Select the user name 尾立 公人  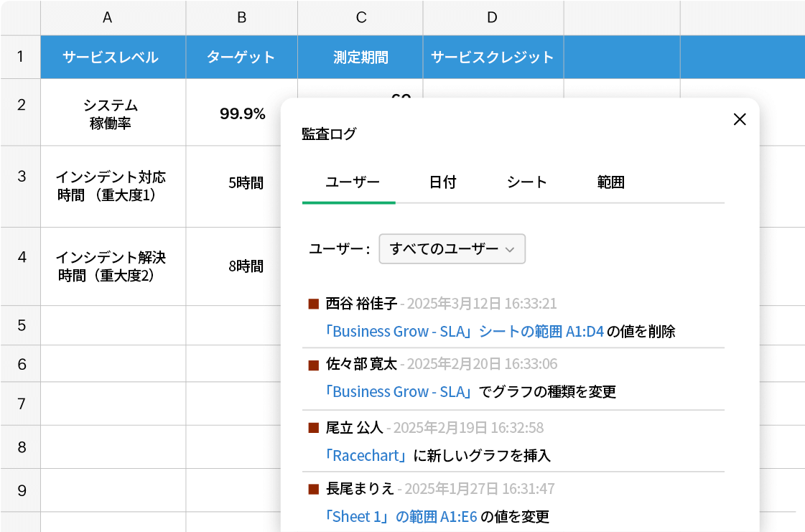click(x=354, y=428)
